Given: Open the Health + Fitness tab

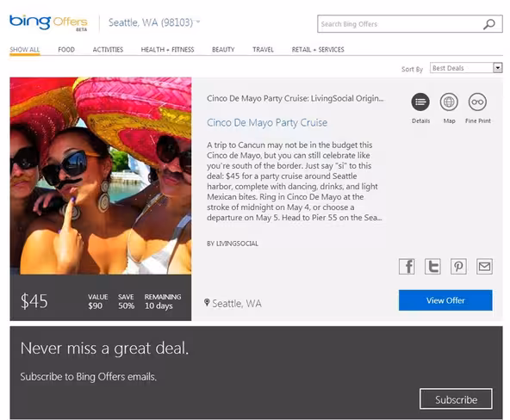Looking at the screenshot, I should [x=167, y=50].
